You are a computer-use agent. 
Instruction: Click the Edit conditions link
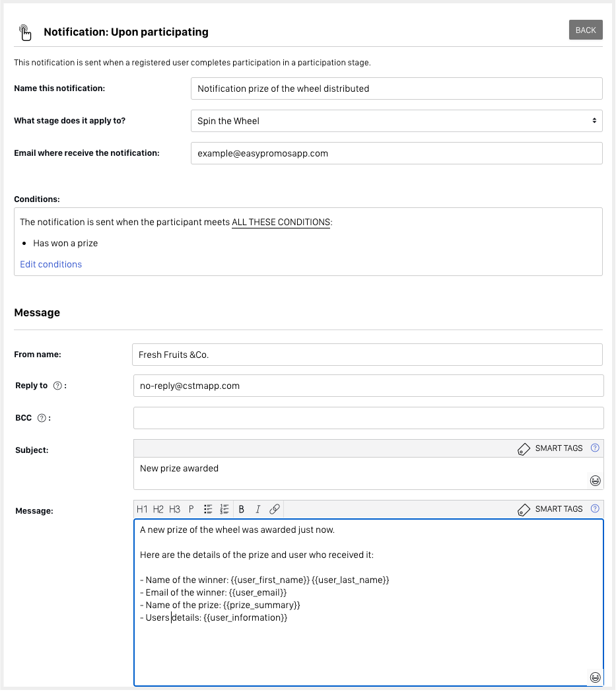tap(51, 264)
